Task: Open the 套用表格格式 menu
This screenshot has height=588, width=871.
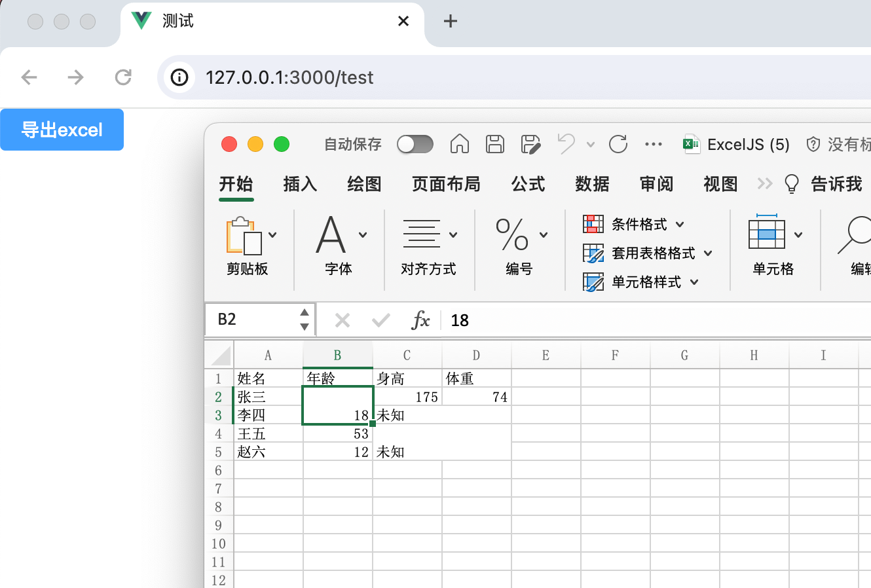Action: click(x=648, y=253)
